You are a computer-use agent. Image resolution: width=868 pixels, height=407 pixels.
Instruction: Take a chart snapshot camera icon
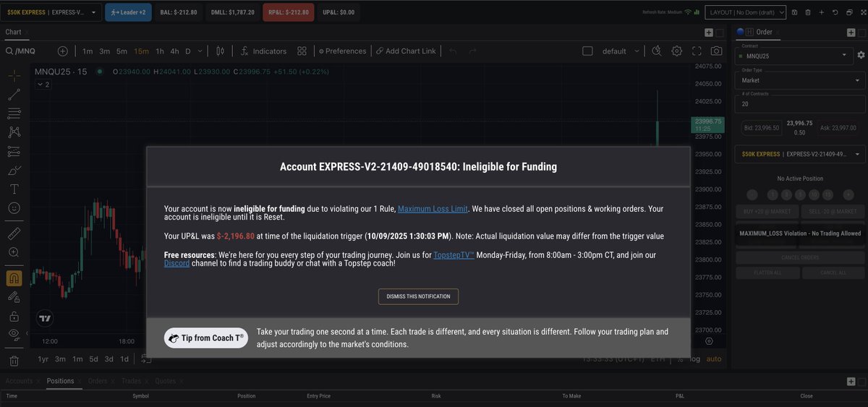point(716,51)
